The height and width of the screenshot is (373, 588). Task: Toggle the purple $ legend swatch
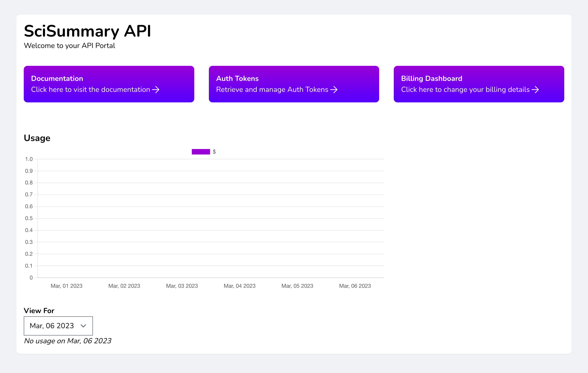[x=201, y=152]
